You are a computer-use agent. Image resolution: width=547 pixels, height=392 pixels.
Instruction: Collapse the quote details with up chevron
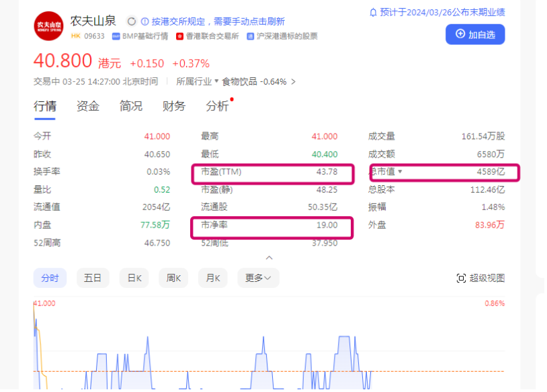(x=269, y=258)
